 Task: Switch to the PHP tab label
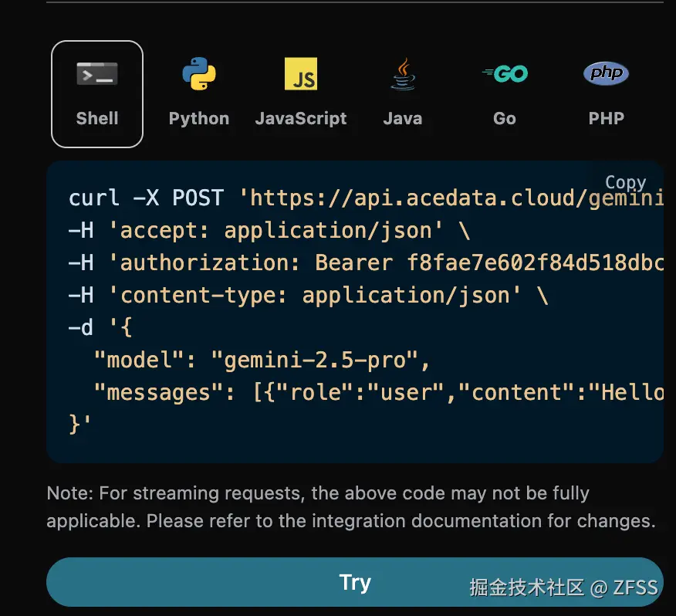606,118
